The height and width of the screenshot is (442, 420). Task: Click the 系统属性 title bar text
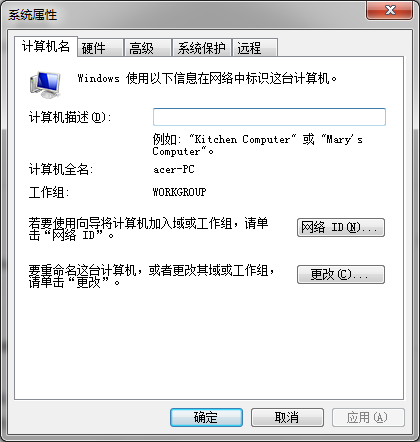(x=33, y=15)
